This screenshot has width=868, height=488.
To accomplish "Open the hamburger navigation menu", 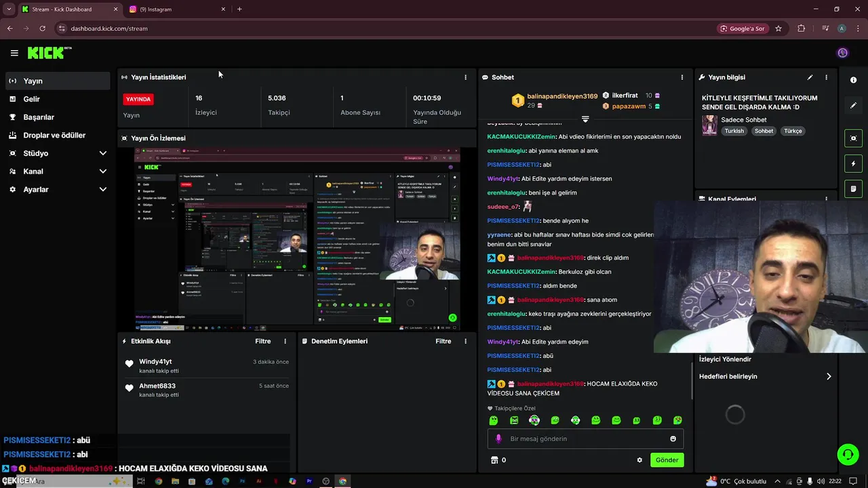I will (x=14, y=53).
